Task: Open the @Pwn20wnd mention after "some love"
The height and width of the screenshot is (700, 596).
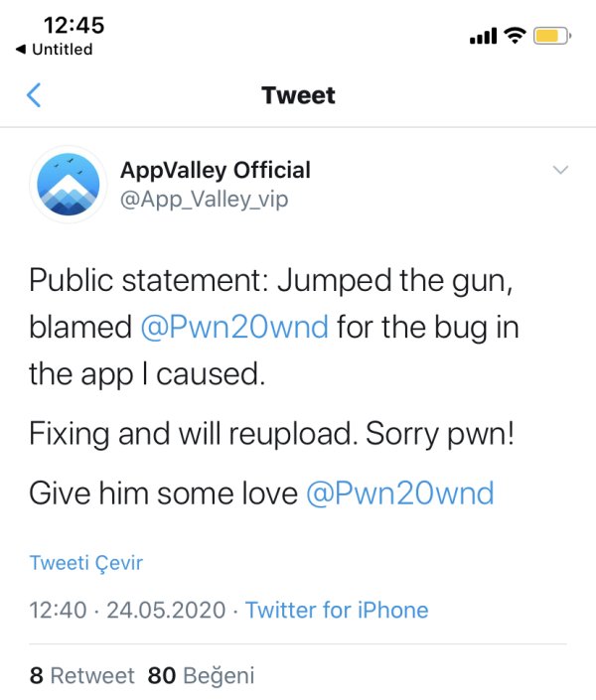Action: pyautogui.click(x=400, y=492)
